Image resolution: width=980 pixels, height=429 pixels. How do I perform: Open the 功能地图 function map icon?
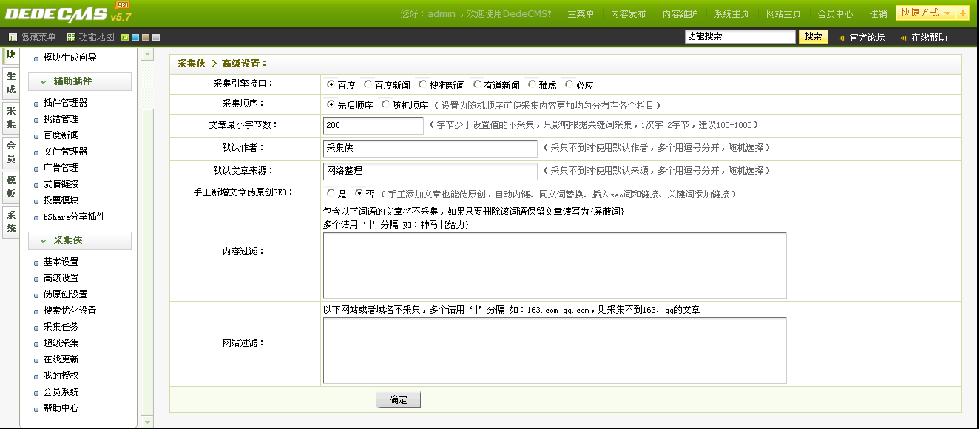click(71, 38)
